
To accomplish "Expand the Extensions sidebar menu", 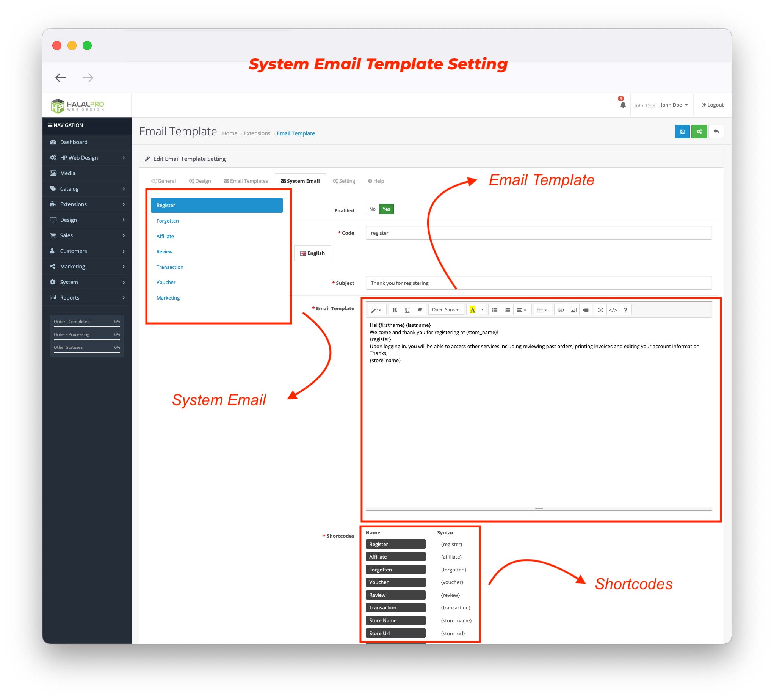I will [x=87, y=204].
